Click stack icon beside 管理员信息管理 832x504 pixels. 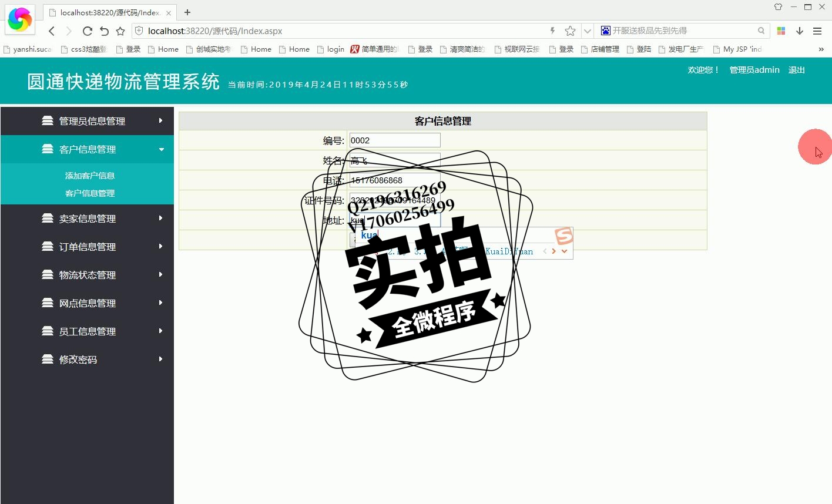[x=48, y=120]
